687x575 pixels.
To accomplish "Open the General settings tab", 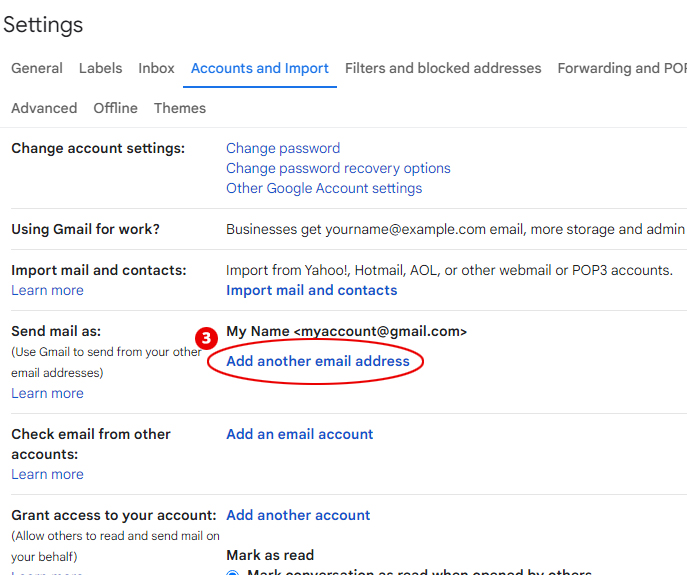I will click(37, 68).
